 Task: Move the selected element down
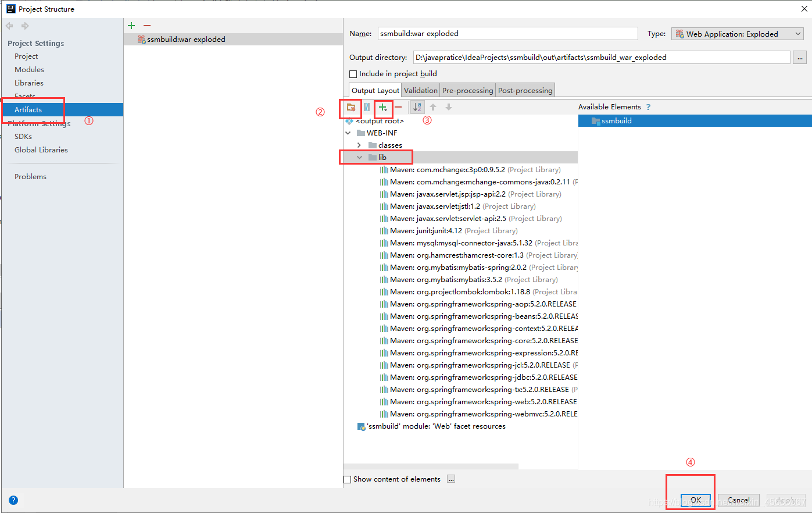(x=449, y=107)
